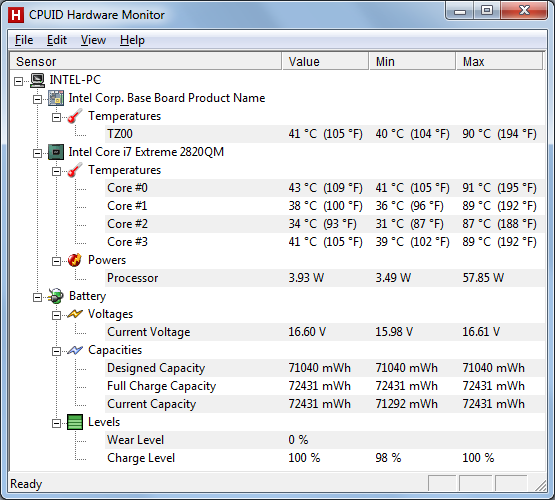Open the Help menu

132,40
